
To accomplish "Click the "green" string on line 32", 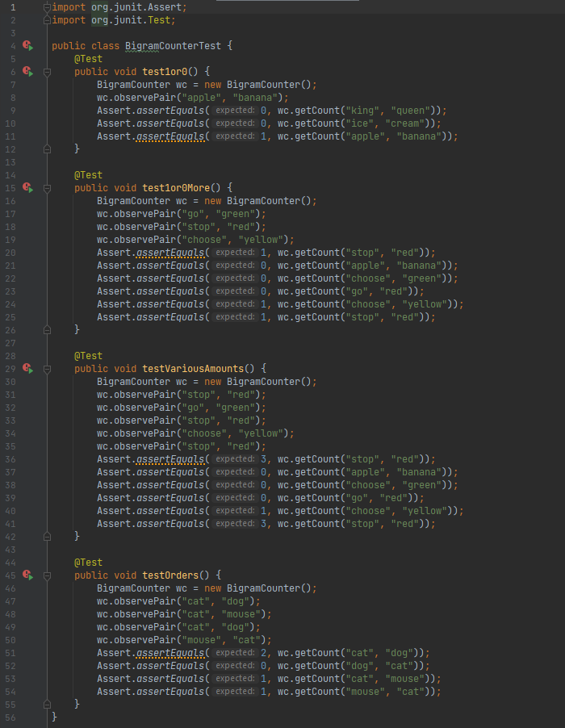I will (235, 408).
